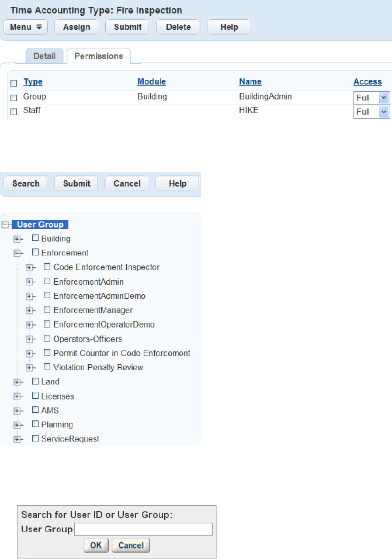Click Submit in the user group toolbar
This screenshot has width=392, height=559.
[x=77, y=184]
